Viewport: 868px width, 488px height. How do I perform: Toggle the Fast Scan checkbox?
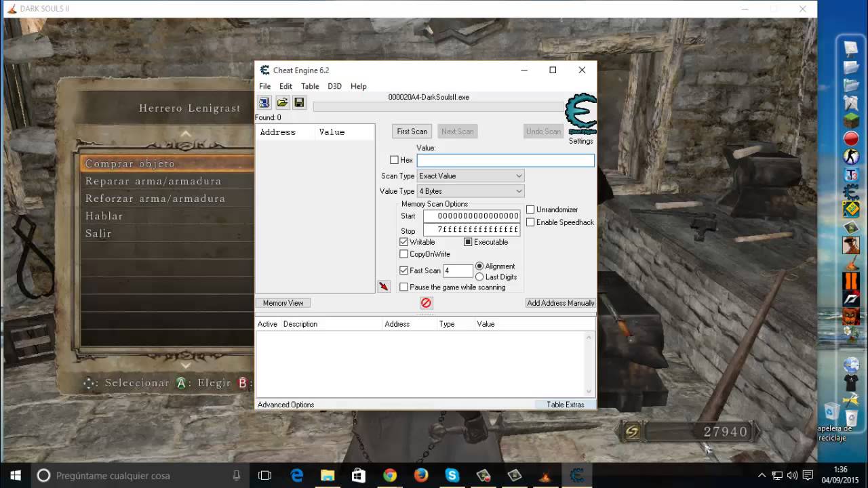coord(404,270)
